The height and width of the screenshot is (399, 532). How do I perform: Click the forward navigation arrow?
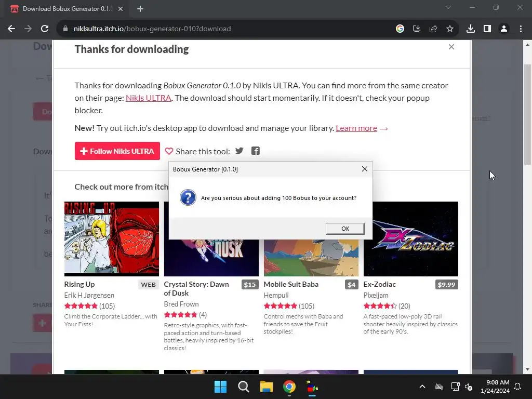pos(28,29)
